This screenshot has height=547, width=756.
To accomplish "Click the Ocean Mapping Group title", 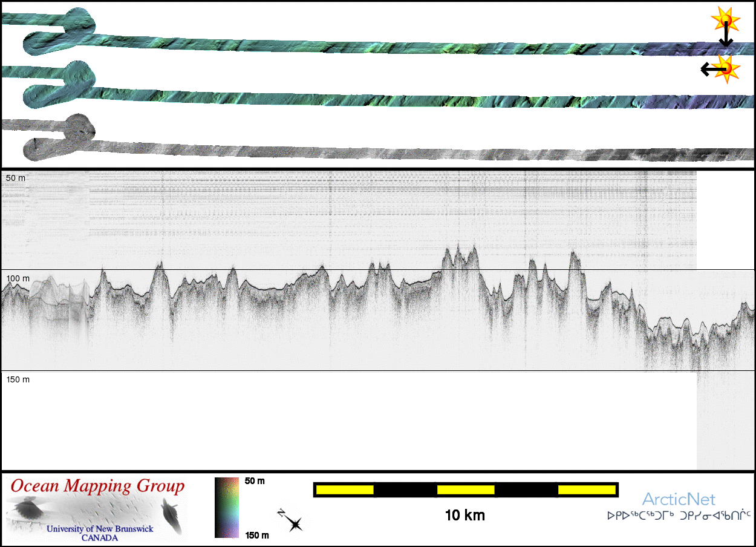I will pos(97,486).
